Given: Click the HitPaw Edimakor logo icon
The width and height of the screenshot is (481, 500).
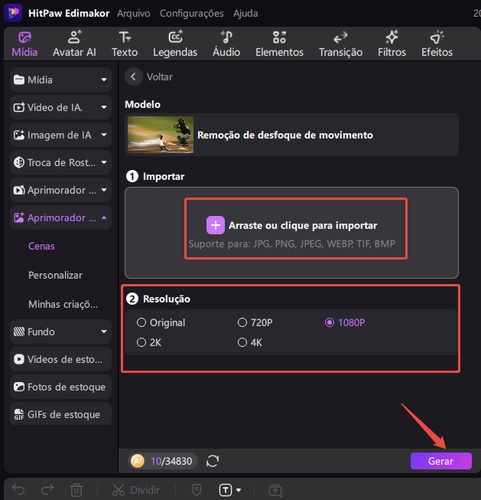Looking at the screenshot, I should pyautogui.click(x=13, y=13).
